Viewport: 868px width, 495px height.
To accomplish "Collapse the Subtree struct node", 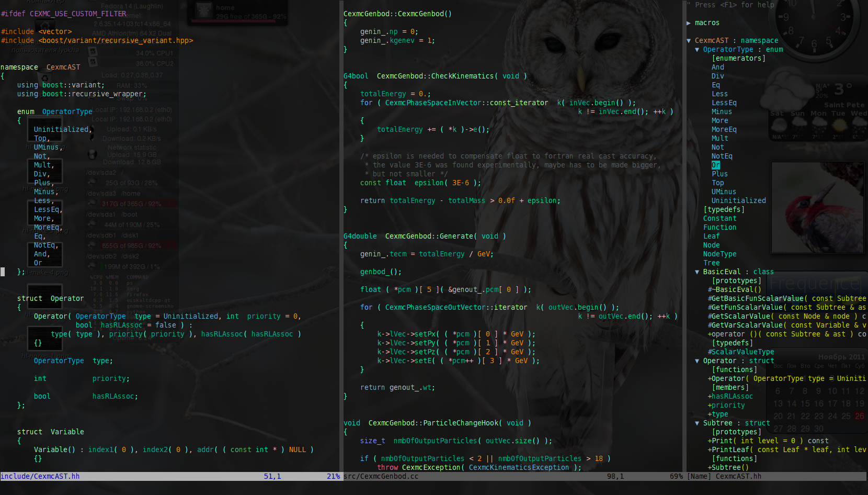I will click(697, 423).
